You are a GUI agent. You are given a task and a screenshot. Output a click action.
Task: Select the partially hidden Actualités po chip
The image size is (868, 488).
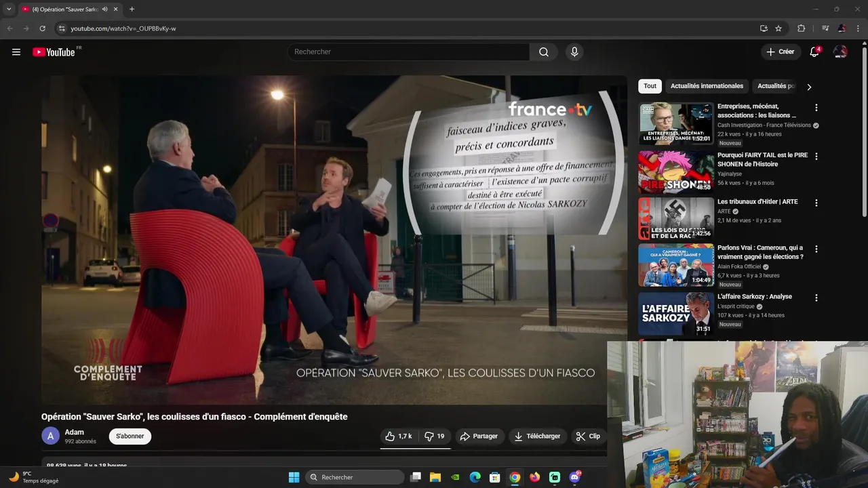pyautogui.click(x=775, y=86)
